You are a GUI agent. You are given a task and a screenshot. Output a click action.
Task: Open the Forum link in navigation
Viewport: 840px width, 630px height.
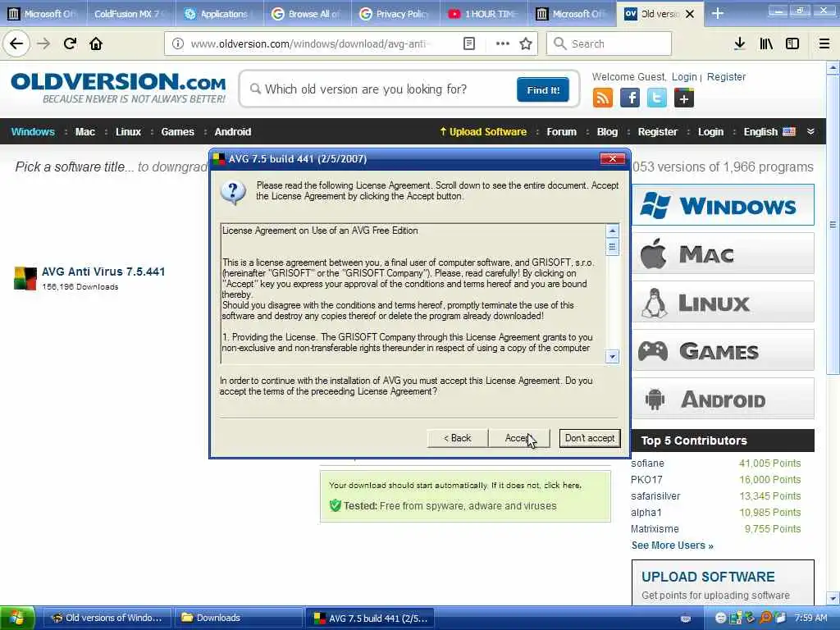click(561, 132)
